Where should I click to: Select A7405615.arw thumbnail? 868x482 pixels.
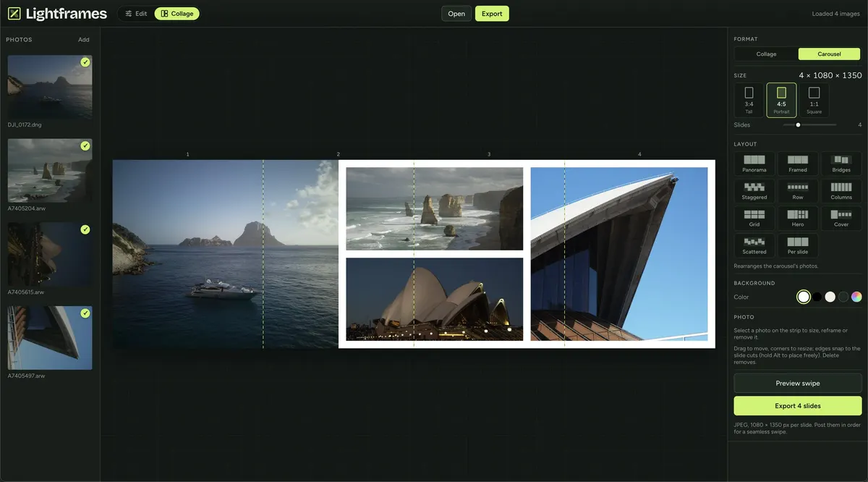(x=50, y=254)
